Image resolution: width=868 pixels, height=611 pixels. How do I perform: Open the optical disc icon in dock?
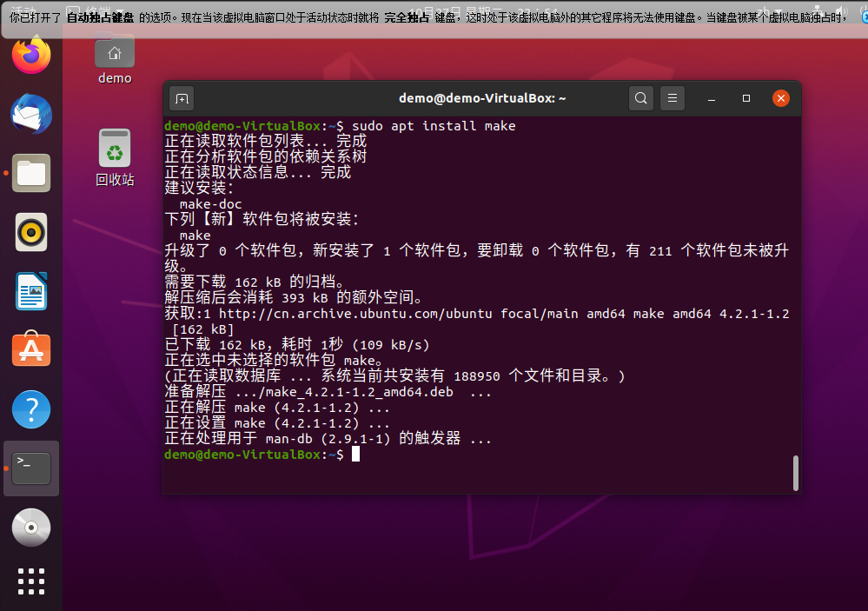point(31,528)
